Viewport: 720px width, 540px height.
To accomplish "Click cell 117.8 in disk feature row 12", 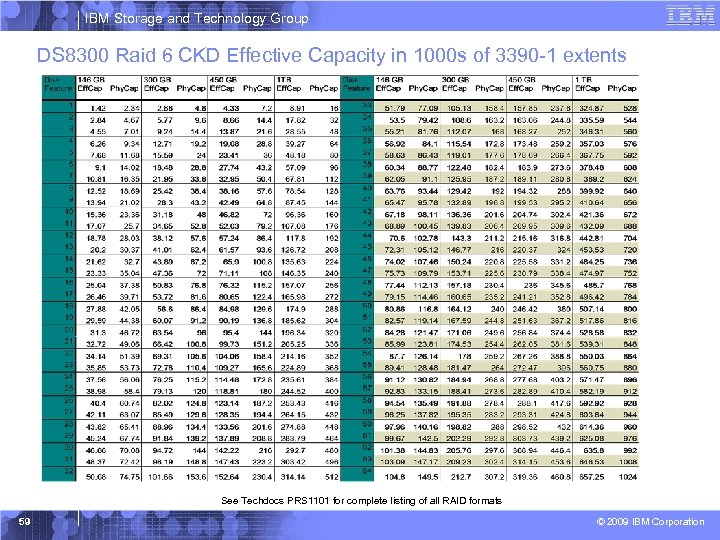I will [296, 238].
